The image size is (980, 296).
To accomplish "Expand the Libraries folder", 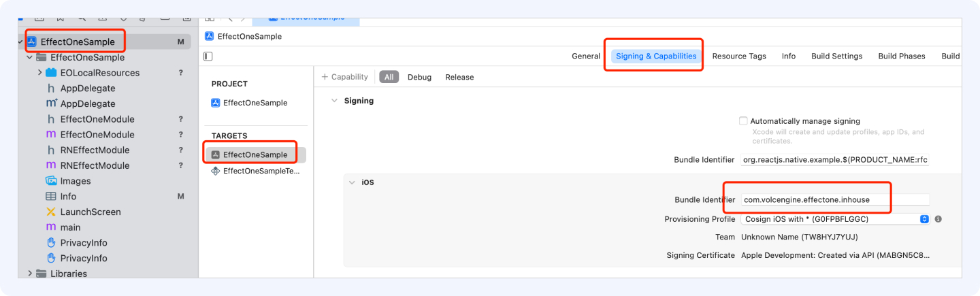I will point(30,274).
